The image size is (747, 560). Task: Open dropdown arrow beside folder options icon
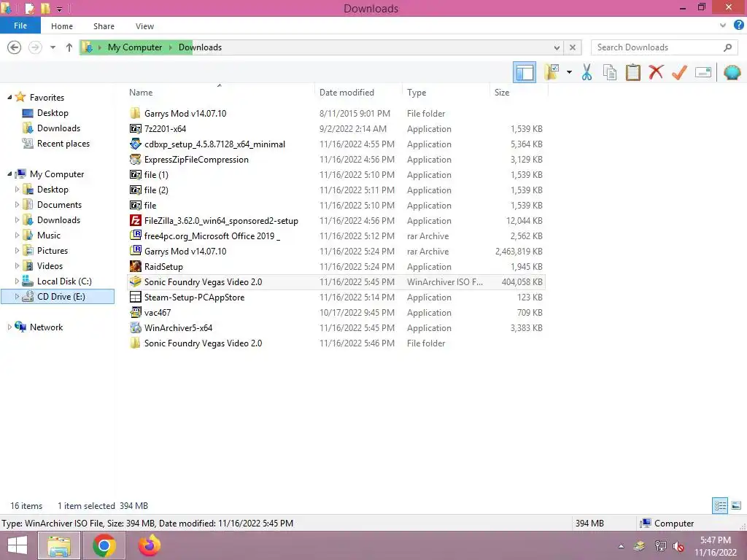pos(569,72)
